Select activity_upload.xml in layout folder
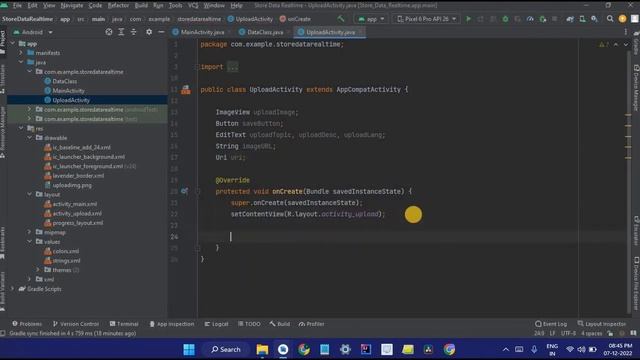Viewport: 640px width, 360px height. [x=77, y=213]
